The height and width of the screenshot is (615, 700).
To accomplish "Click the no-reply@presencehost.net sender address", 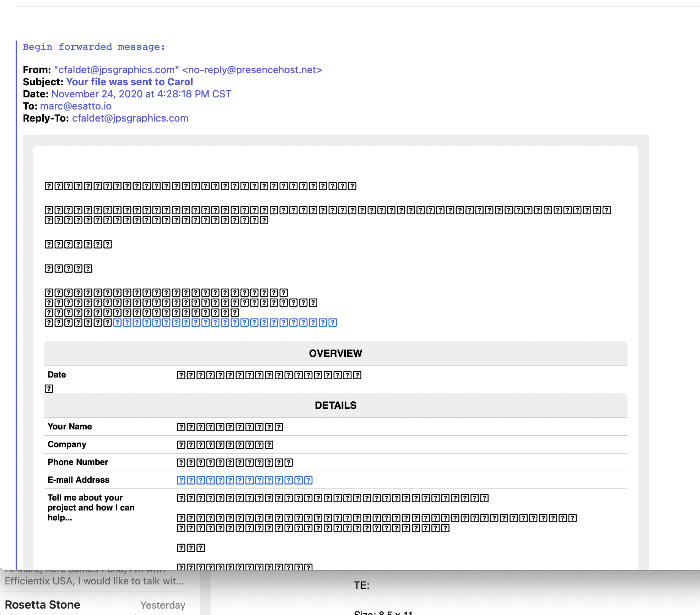I will point(252,70).
